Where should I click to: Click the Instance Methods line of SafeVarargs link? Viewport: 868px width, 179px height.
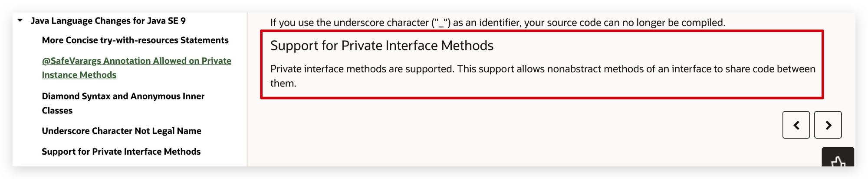pos(79,75)
